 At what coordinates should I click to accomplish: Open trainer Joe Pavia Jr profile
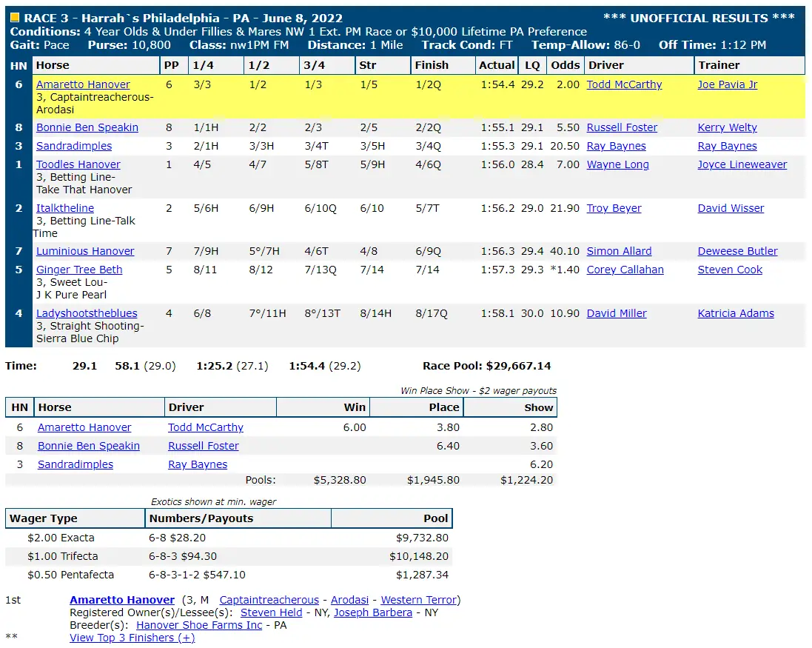(x=727, y=84)
